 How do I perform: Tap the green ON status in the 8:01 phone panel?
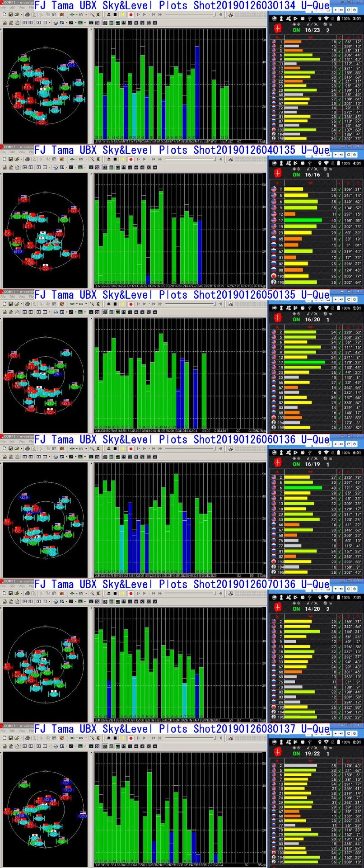point(296,754)
